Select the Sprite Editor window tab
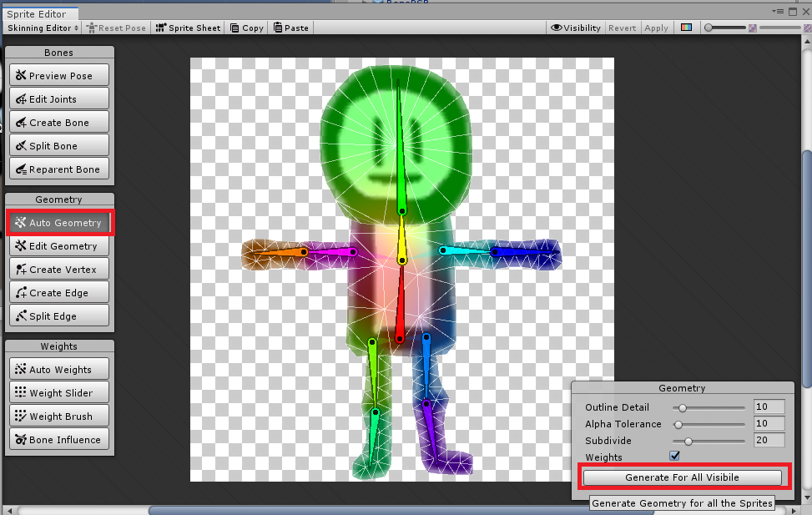This screenshot has height=515, width=812. tap(39, 14)
